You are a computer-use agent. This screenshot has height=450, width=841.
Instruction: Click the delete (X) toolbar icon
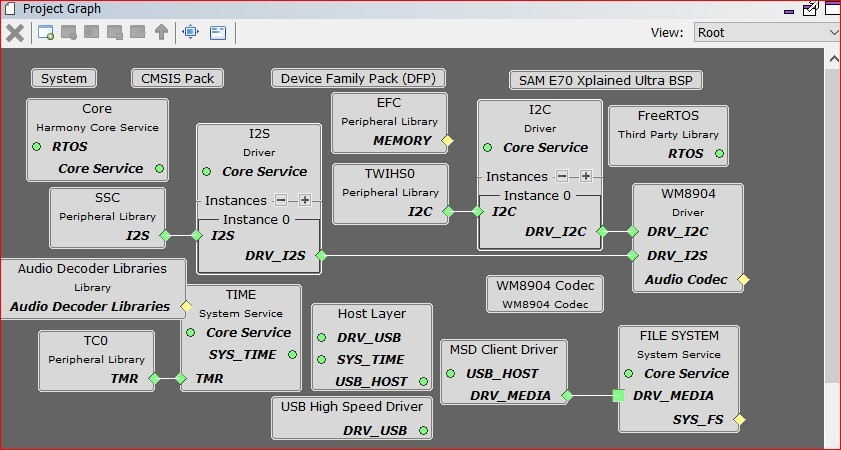point(15,33)
